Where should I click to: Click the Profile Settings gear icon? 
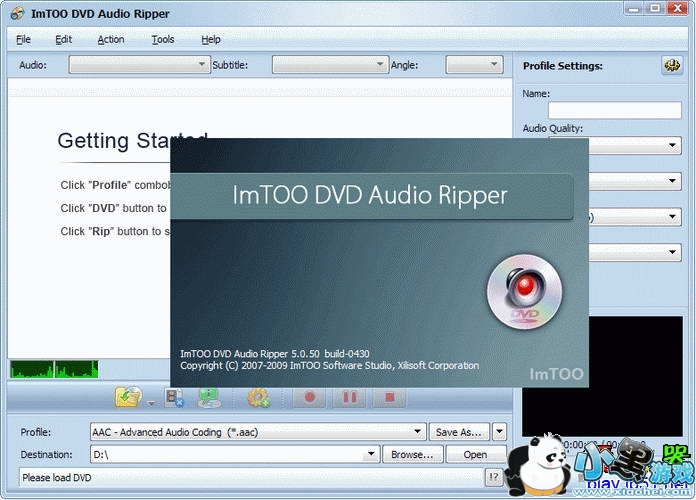tap(672, 66)
